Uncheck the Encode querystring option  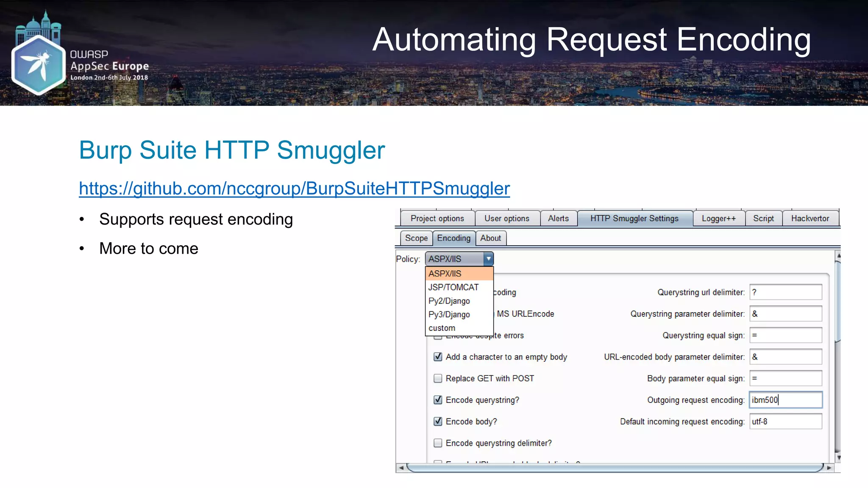[x=438, y=400]
